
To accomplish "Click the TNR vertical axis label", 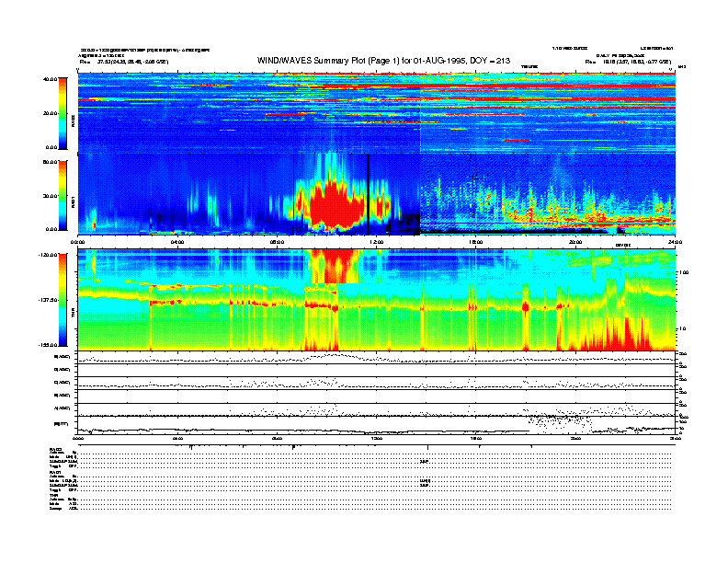I will pyautogui.click(x=73, y=315).
